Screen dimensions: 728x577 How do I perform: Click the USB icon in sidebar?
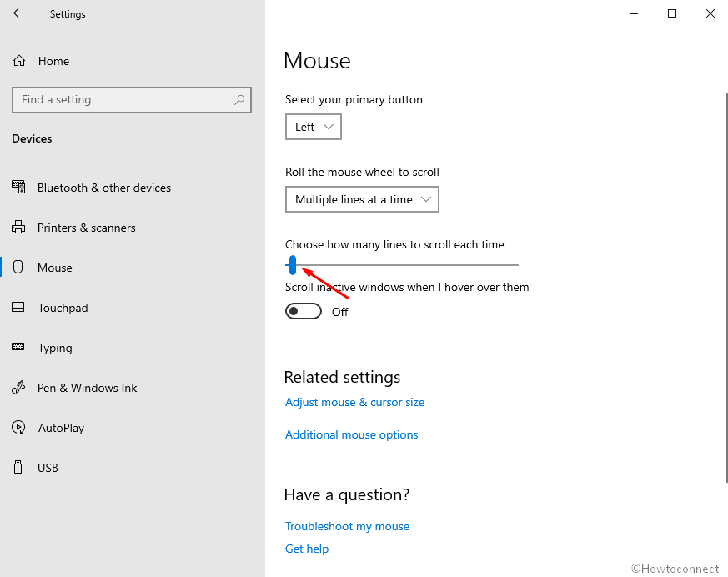(19, 468)
